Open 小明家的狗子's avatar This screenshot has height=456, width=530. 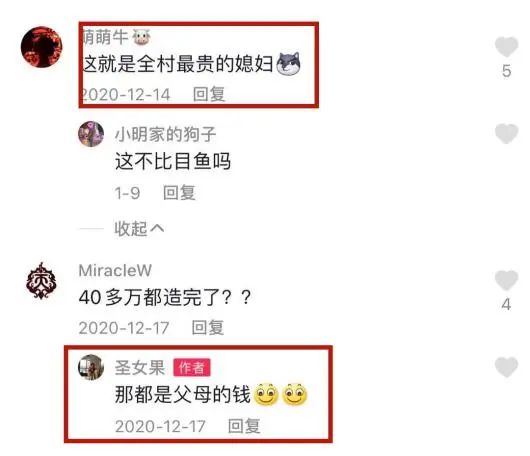tap(91, 134)
